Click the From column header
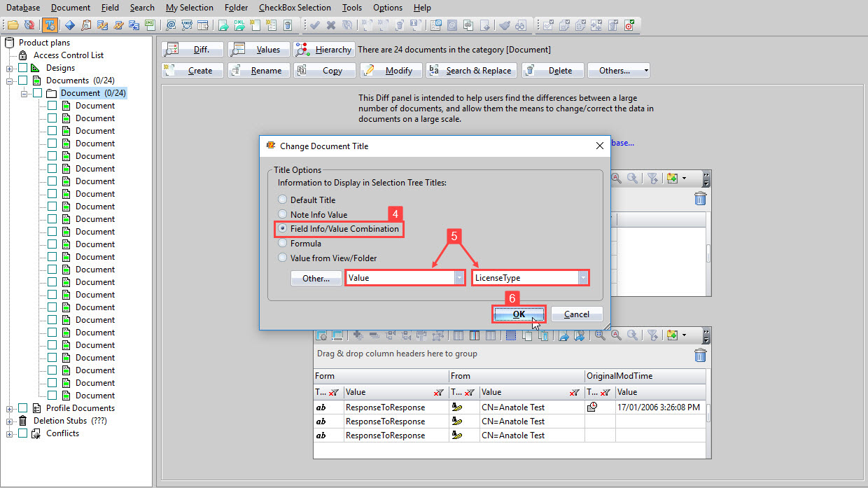Viewport: 868px width, 488px height. pyautogui.click(x=517, y=376)
